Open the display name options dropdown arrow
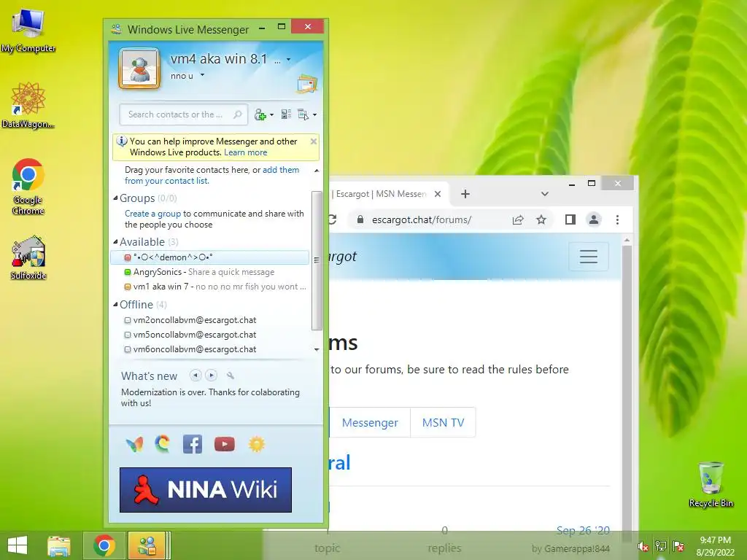 pyautogui.click(x=288, y=60)
